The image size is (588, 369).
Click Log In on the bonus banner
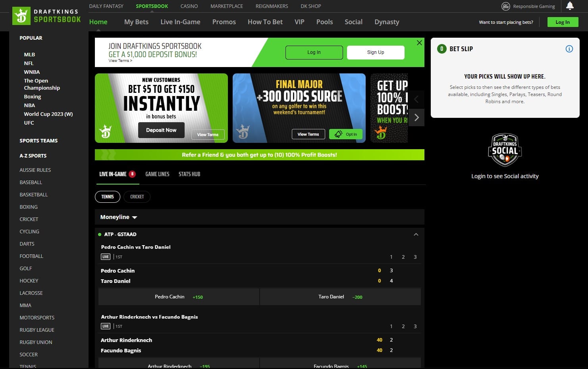(x=314, y=52)
